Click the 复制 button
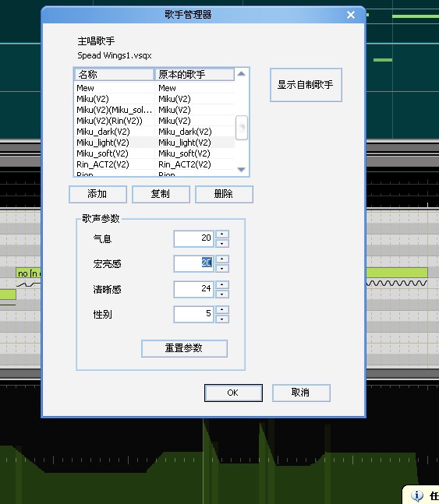The image size is (439, 504). 161,194
